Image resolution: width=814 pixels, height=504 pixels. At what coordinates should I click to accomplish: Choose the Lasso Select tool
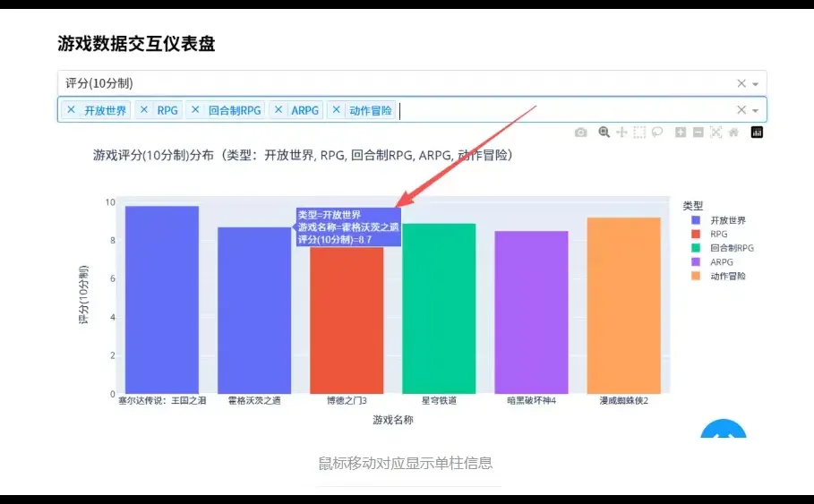657,132
